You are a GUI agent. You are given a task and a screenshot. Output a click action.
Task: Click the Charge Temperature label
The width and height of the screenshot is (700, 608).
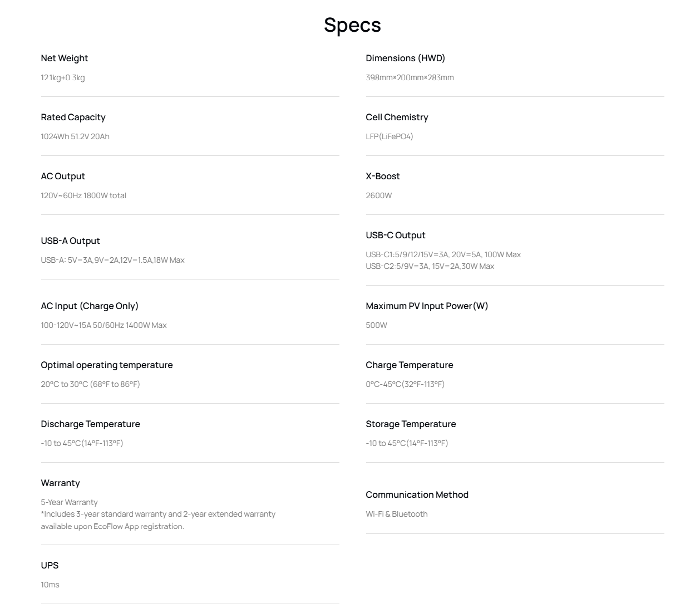click(410, 365)
